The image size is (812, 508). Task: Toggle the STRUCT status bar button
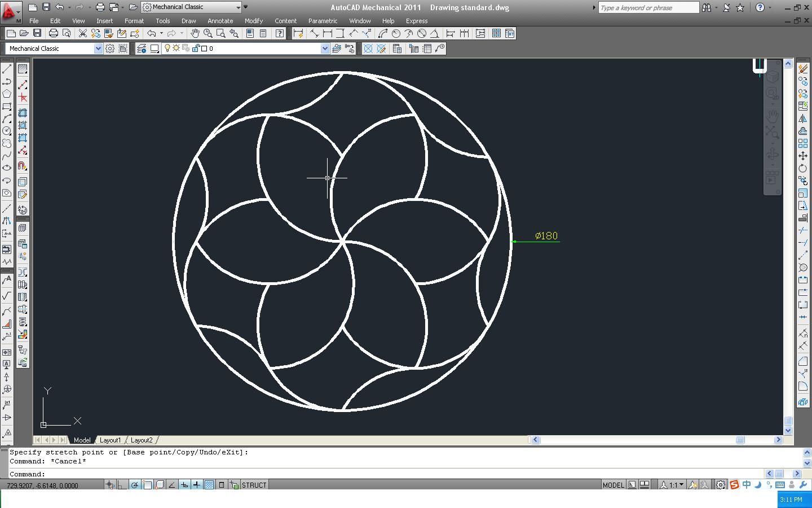point(254,485)
